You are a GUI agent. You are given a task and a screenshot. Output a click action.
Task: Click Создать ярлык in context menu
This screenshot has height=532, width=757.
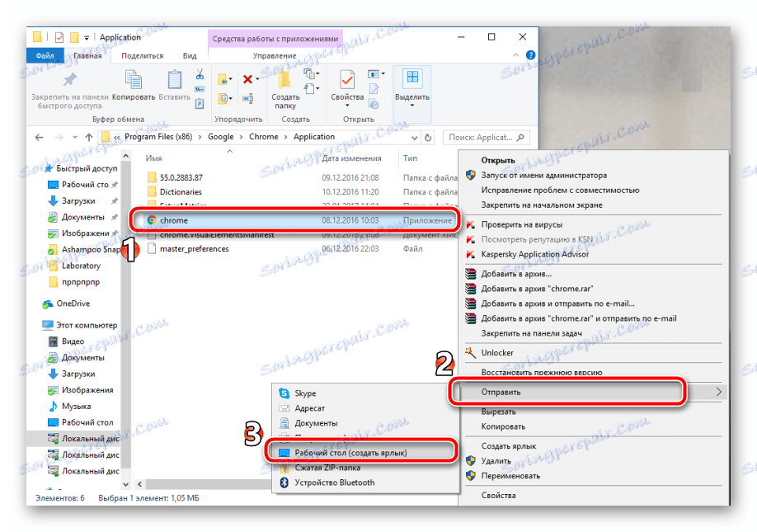[x=593, y=446]
